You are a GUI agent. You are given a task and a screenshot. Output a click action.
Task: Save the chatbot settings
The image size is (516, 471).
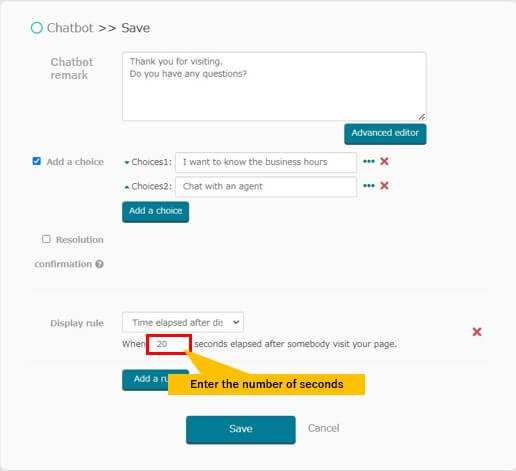pos(241,430)
